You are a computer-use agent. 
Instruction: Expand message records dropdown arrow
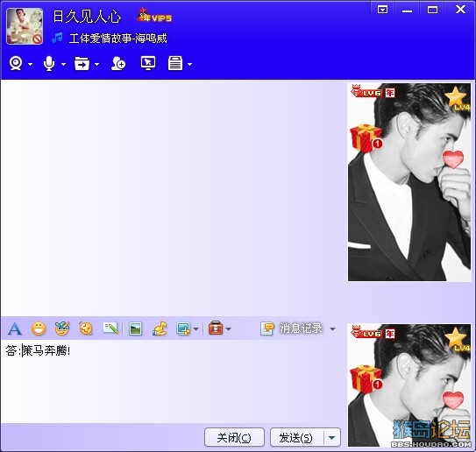coord(333,328)
